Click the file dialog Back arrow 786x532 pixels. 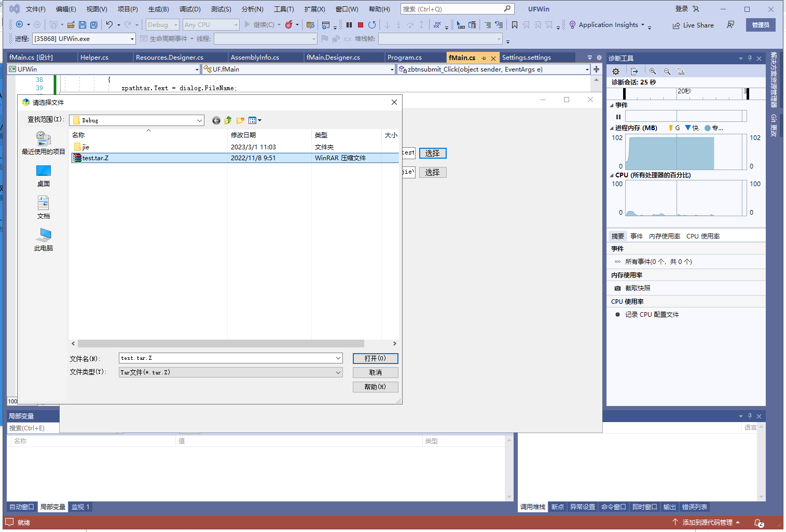(216, 120)
